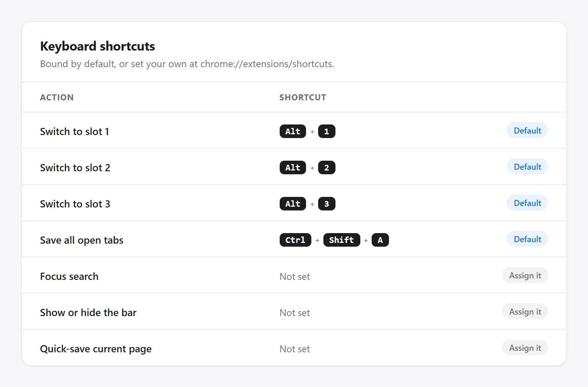588x387 pixels.
Task: Assign a shortcut to Quick-save current page
Action: 525,348
